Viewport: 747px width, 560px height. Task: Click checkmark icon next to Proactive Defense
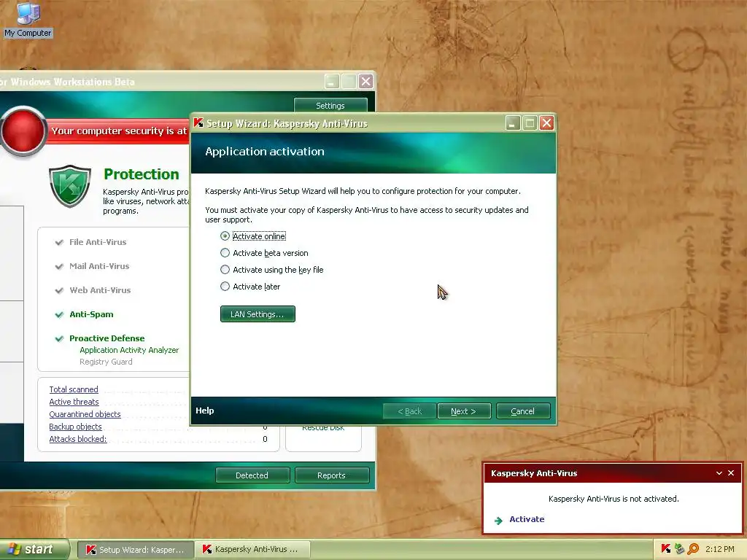59,338
